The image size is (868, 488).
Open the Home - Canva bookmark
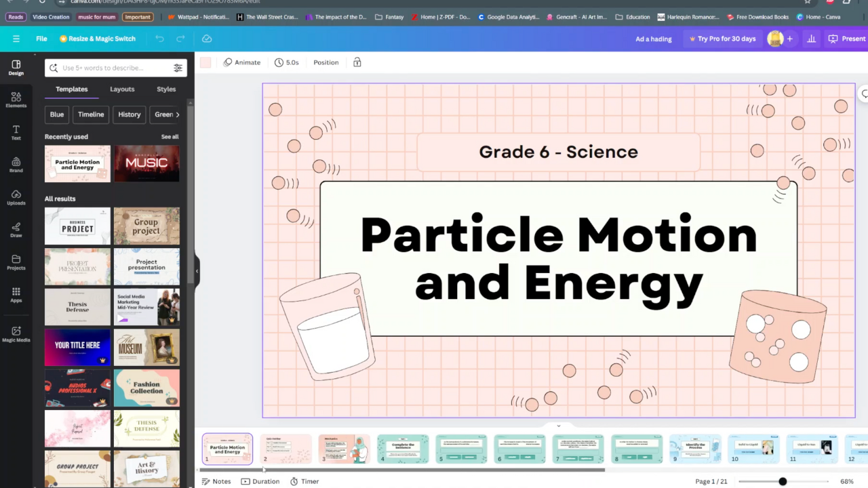click(818, 17)
